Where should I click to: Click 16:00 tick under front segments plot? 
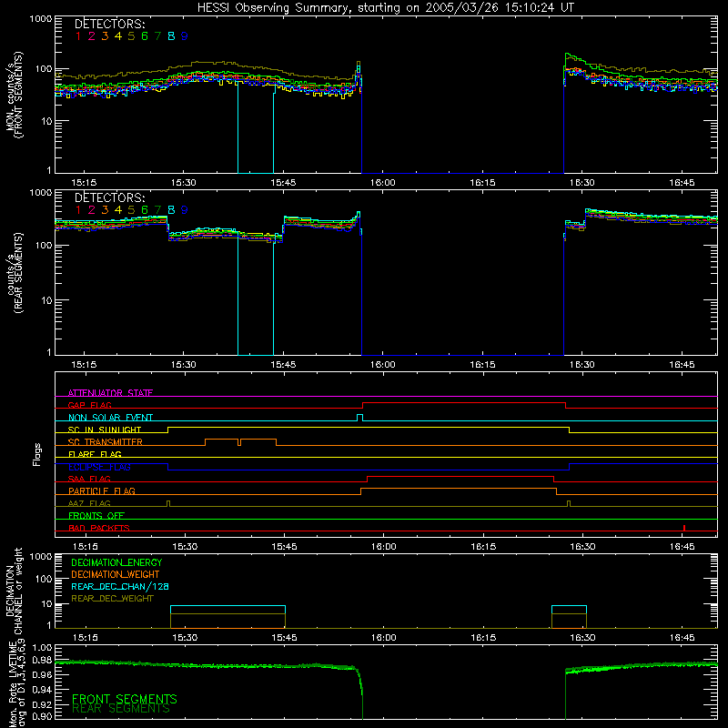[382, 183]
